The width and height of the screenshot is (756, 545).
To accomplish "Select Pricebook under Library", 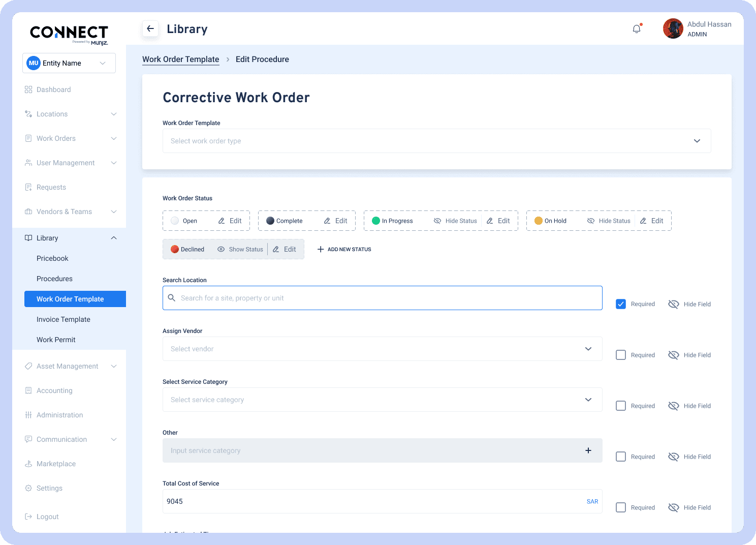I will (x=52, y=258).
